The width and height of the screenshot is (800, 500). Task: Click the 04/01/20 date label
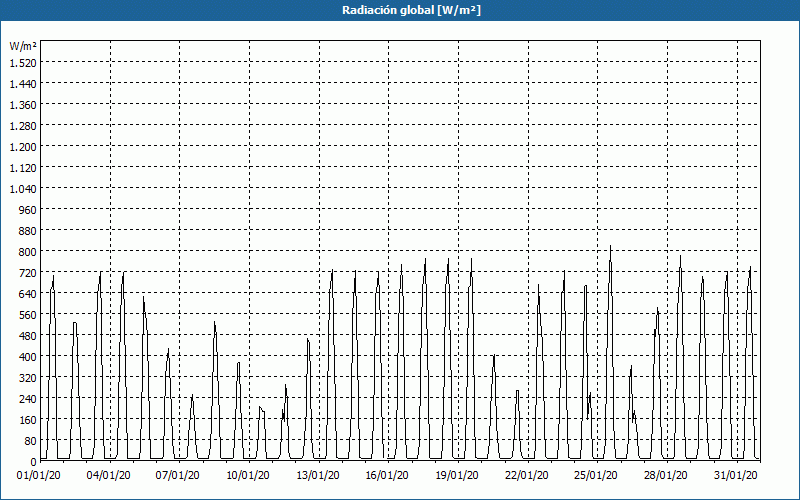pyautogui.click(x=108, y=475)
